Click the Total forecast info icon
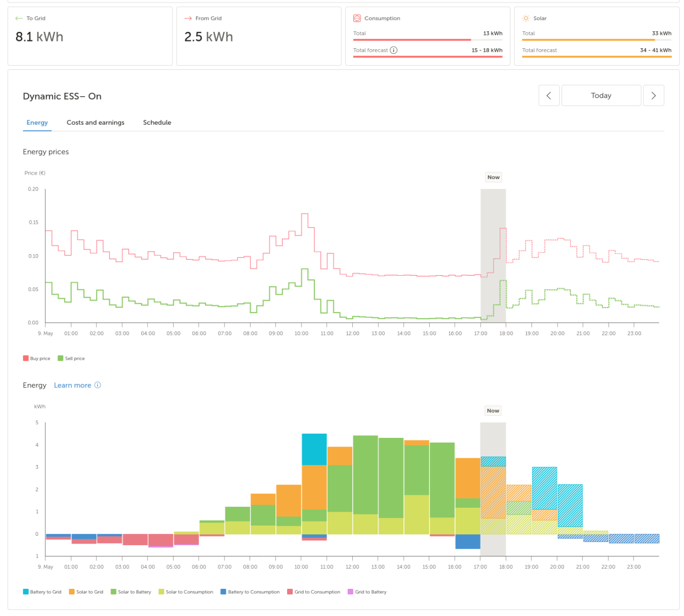Screen dimensions: 684x616 click(393, 50)
